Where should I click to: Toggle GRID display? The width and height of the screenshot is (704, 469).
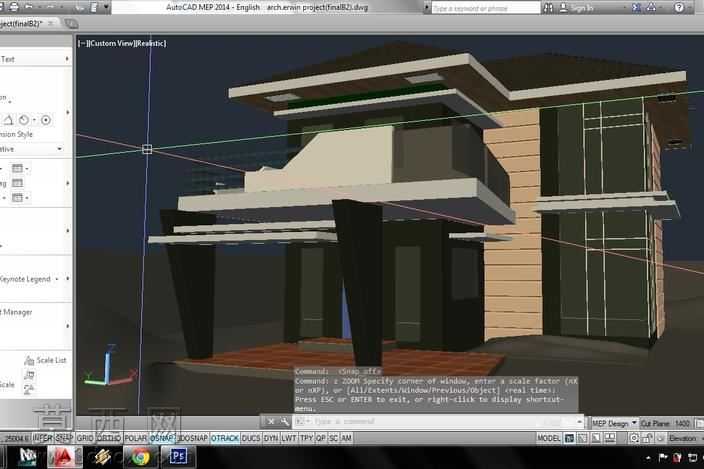tap(84, 438)
